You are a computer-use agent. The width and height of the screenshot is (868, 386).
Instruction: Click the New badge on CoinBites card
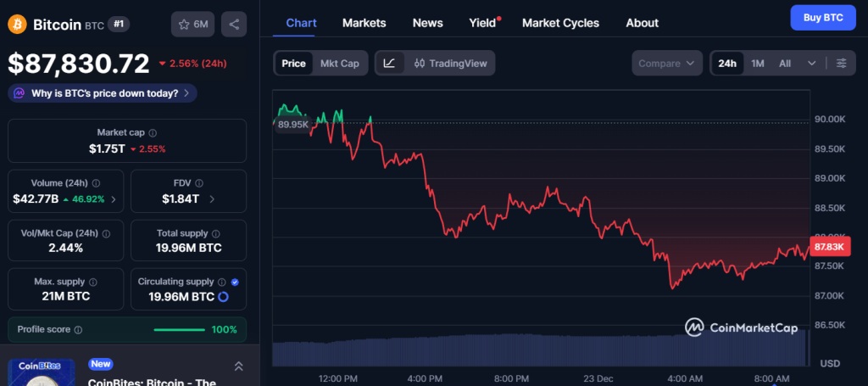[x=101, y=364]
